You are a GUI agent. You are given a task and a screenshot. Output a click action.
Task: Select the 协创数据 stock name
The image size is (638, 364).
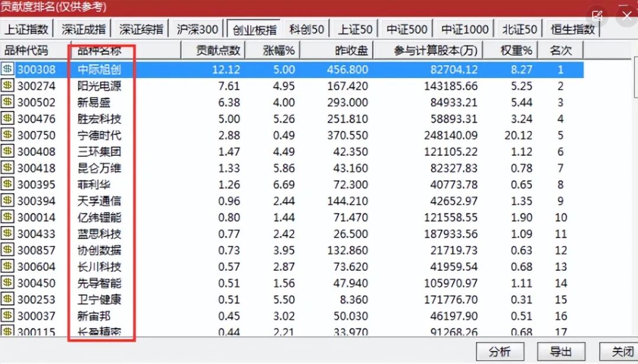99,250
